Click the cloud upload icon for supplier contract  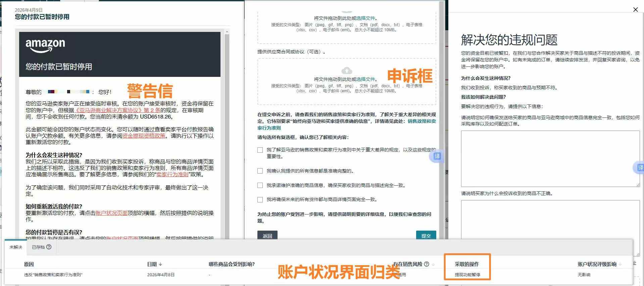pyautogui.click(x=347, y=70)
